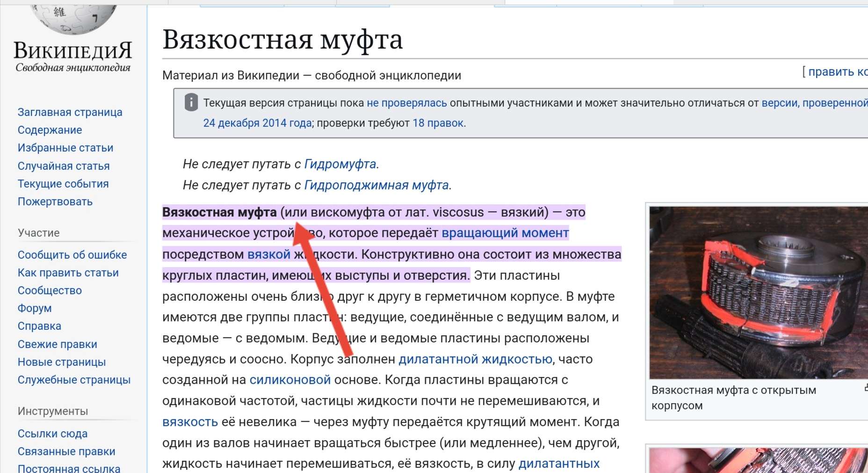This screenshot has height=473, width=868.
Task: Click the Википедия wordmark
Action: 73,51
